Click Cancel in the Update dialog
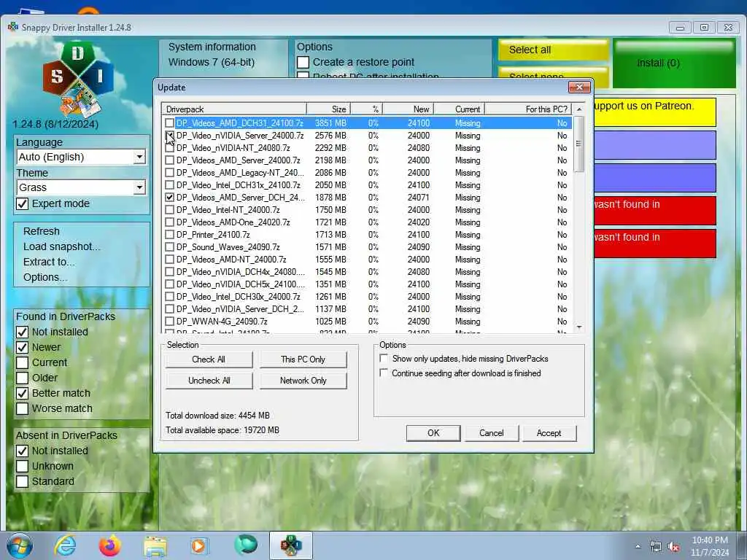747x560 pixels. [x=491, y=433]
